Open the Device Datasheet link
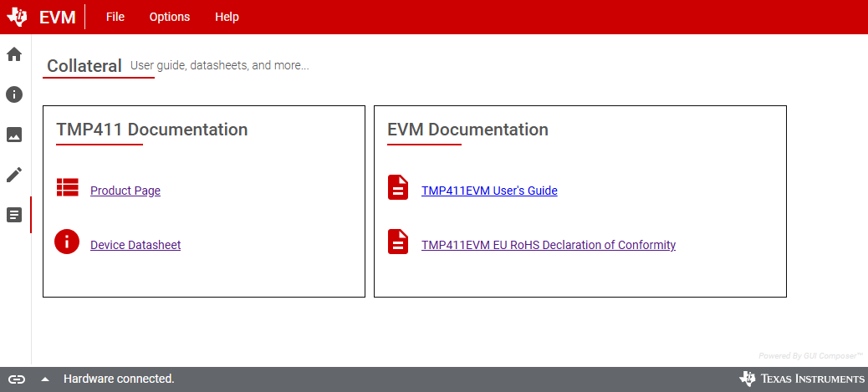 click(135, 245)
